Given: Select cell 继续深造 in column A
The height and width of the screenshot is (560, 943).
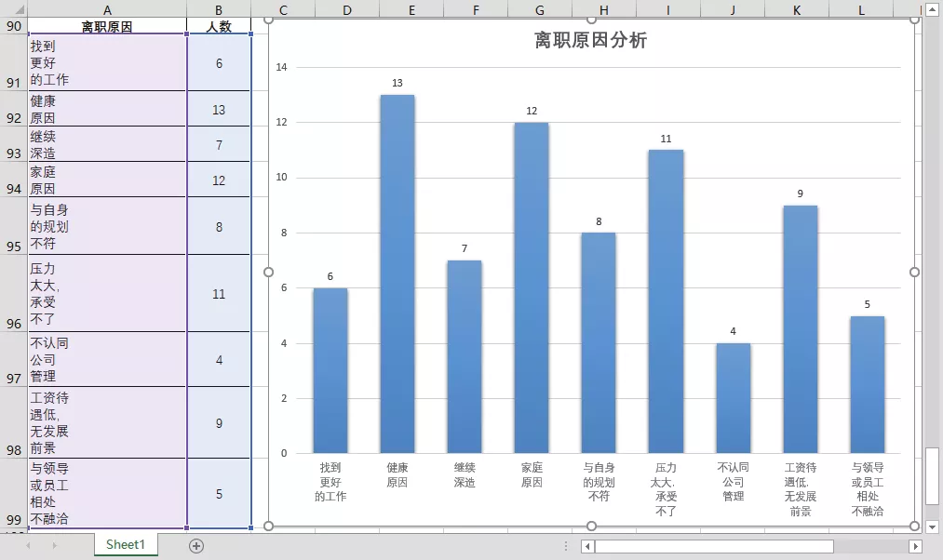Looking at the screenshot, I should 107,144.
